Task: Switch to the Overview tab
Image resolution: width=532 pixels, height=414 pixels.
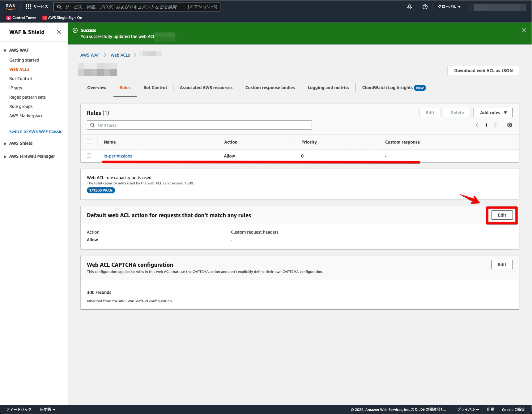Action: (x=97, y=88)
